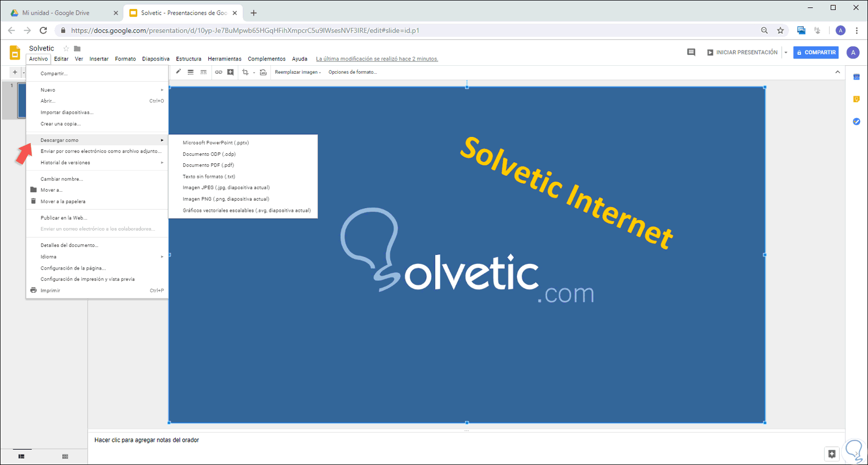Click the move-to-folder icon beside the title
This screenshot has height=465, width=868.
click(x=77, y=48)
